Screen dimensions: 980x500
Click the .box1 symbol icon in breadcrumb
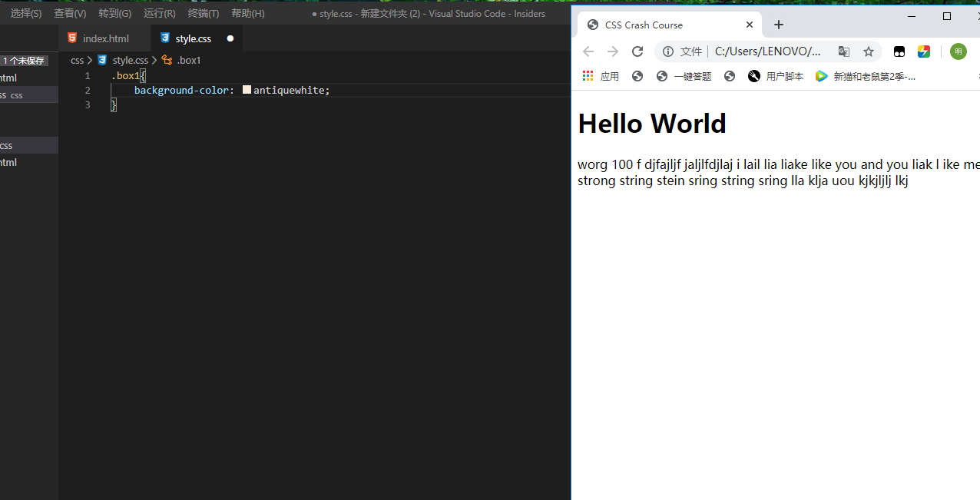(x=167, y=60)
